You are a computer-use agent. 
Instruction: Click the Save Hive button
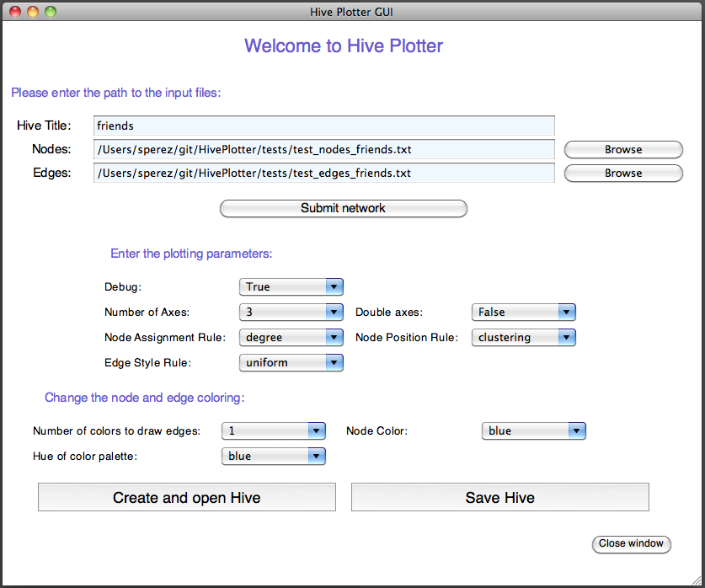pos(500,497)
